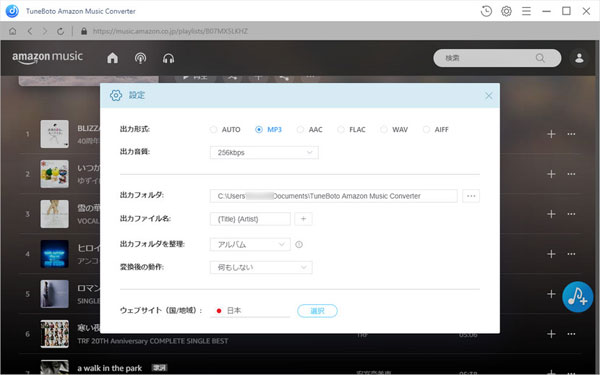The image size is (600, 375).
Task: Open Amazon Music home icon
Action: point(112,58)
